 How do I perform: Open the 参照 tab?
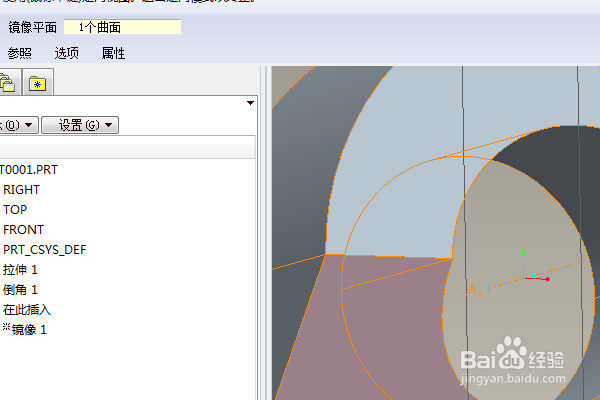point(20,53)
